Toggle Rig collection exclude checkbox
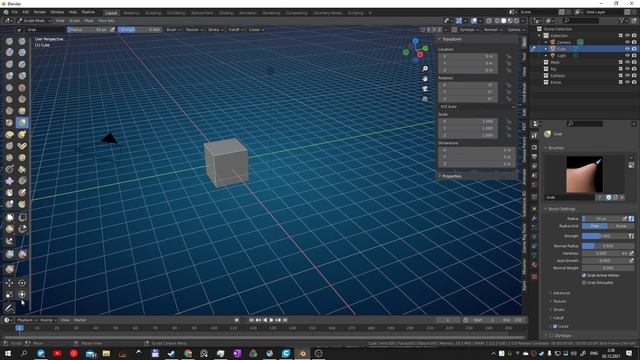Screen dimensions: 640x360 tap(620, 69)
